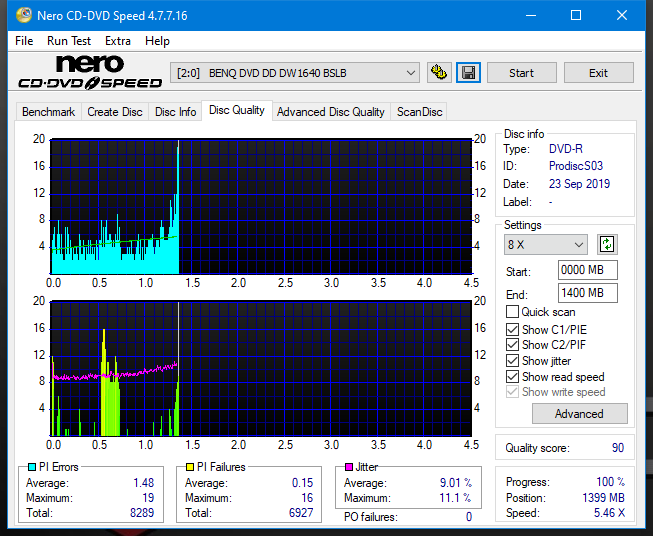Viewport: 653px width, 536px height.
Task: Open the Help menu
Action: pos(157,41)
